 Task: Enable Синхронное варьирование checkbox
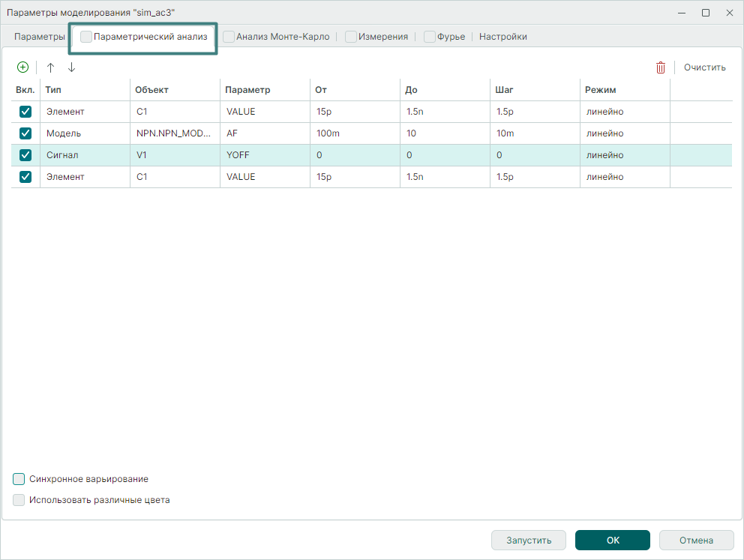pos(19,479)
